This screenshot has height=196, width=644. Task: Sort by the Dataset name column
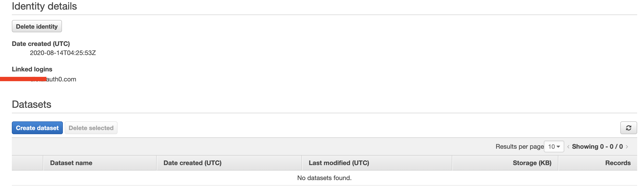[71, 163]
